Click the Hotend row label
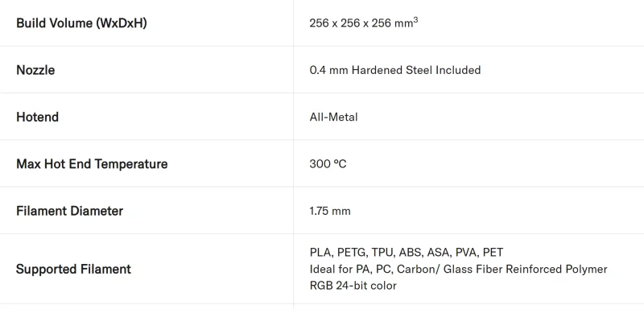The width and height of the screenshot is (644, 309). point(37,117)
